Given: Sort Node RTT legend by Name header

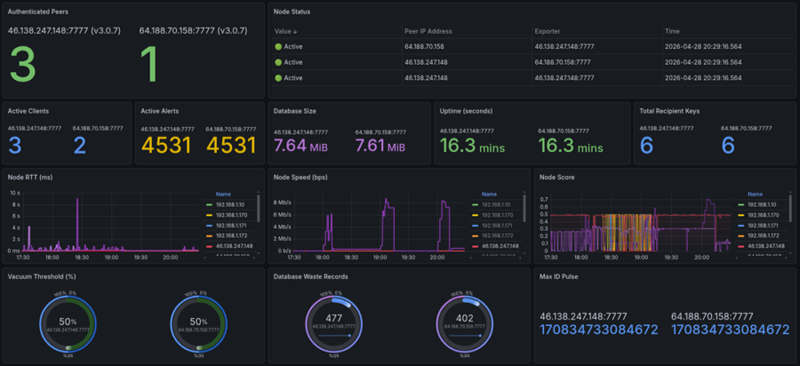Looking at the screenshot, I should coord(222,194).
